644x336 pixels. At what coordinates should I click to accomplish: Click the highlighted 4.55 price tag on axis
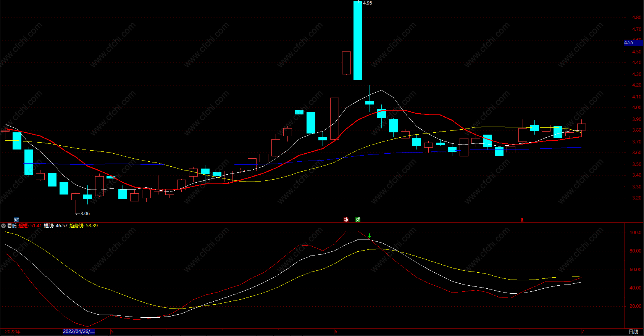(x=634, y=43)
